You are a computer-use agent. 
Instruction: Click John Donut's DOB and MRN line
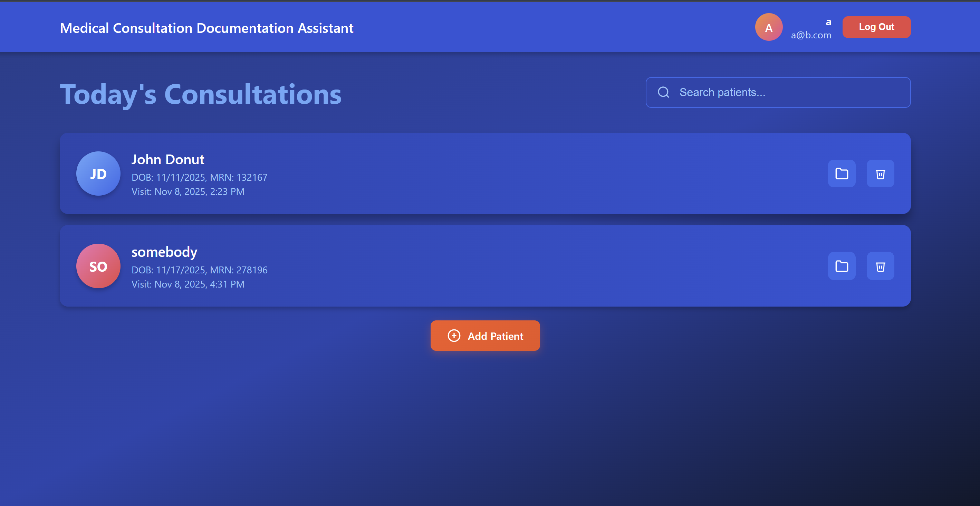[x=199, y=177]
